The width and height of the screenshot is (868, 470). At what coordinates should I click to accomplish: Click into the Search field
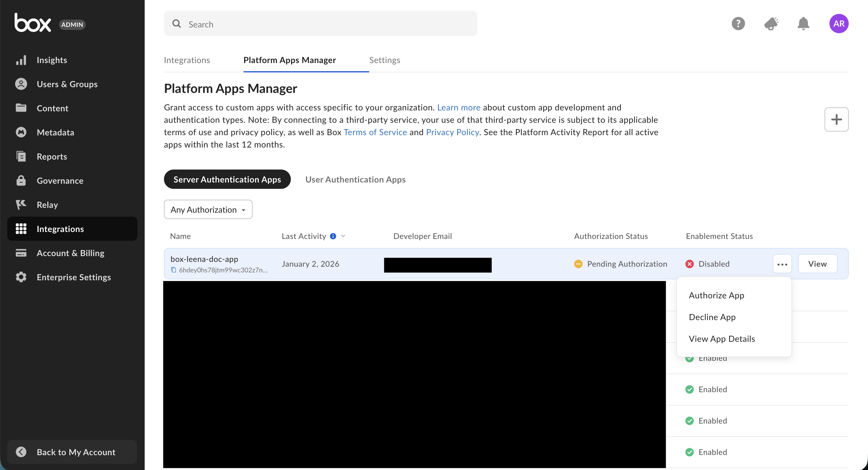(x=320, y=24)
